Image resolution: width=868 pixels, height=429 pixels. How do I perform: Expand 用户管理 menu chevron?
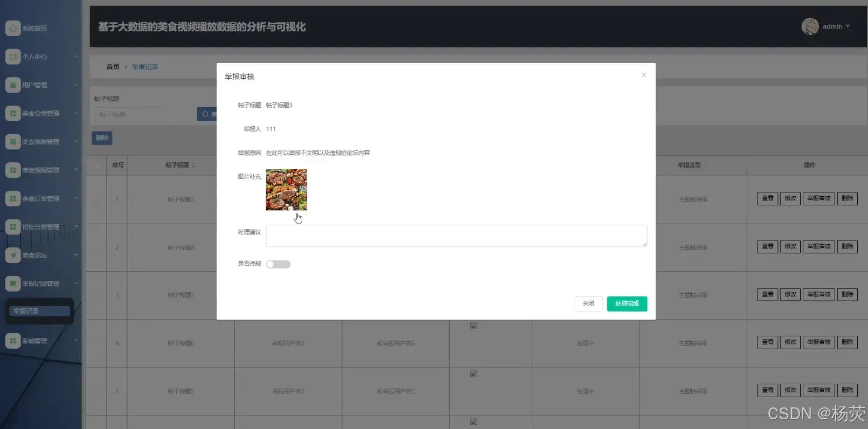click(x=76, y=85)
